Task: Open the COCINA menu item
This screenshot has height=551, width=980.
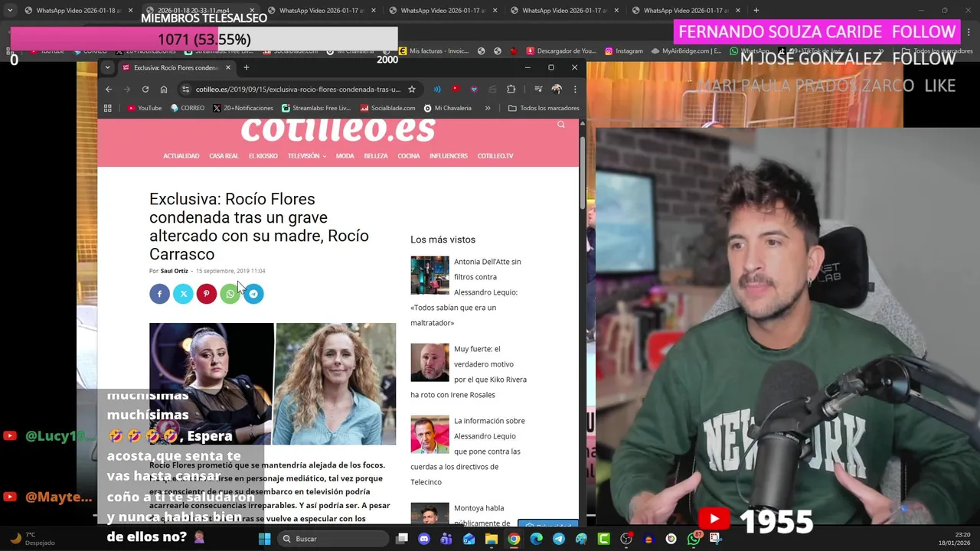Action: [x=409, y=156]
